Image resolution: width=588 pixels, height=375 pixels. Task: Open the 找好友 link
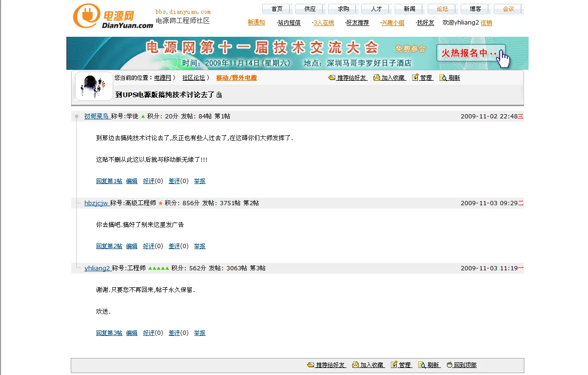pyautogui.click(x=425, y=23)
